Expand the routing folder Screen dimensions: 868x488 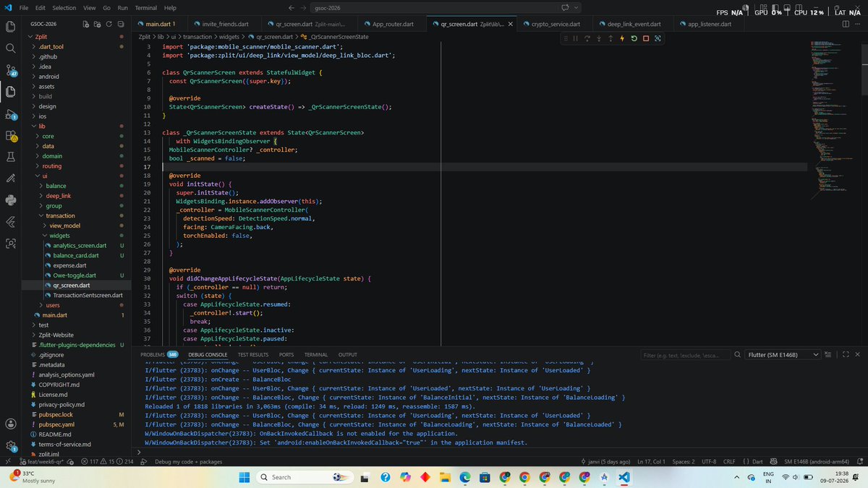51,166
